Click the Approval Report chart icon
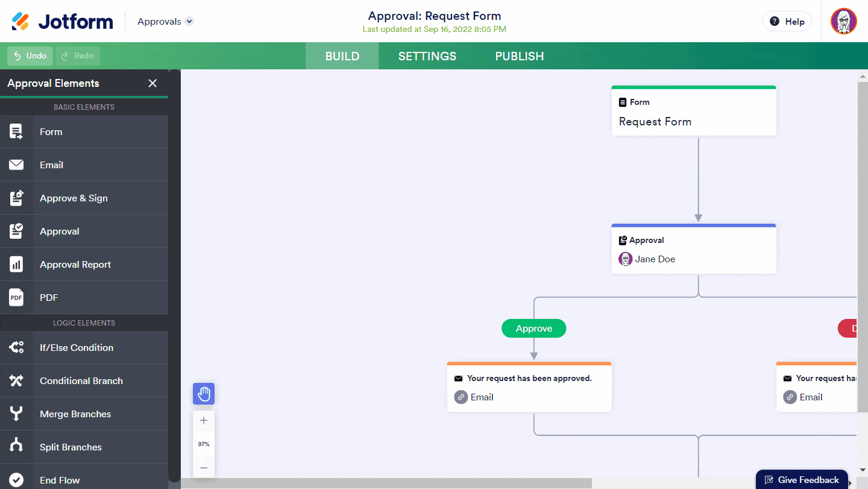868x489 pixels. coord(16,264)
